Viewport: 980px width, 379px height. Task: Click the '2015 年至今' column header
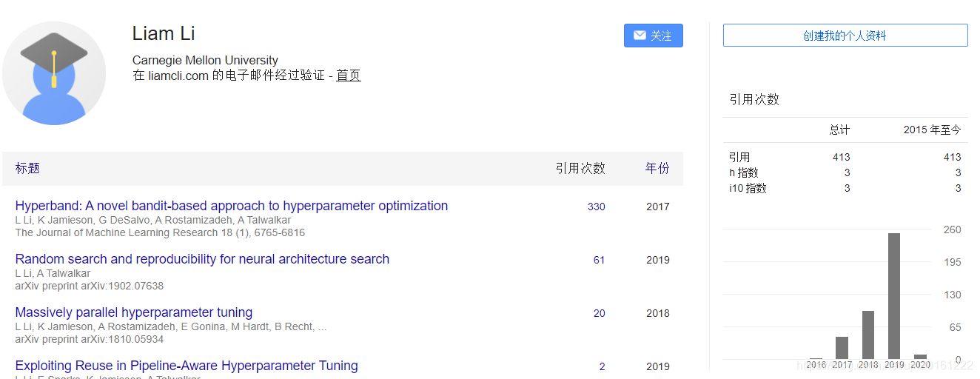932,130
